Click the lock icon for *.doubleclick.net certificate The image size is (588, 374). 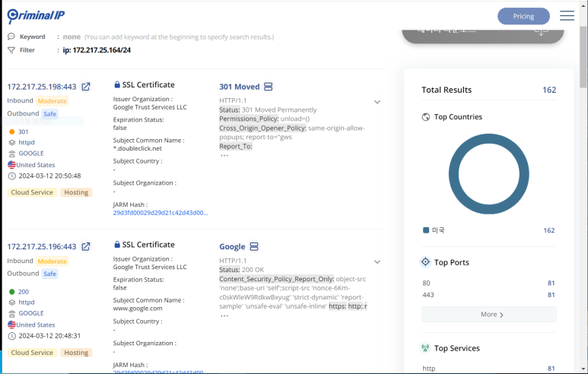pos(117,84)
